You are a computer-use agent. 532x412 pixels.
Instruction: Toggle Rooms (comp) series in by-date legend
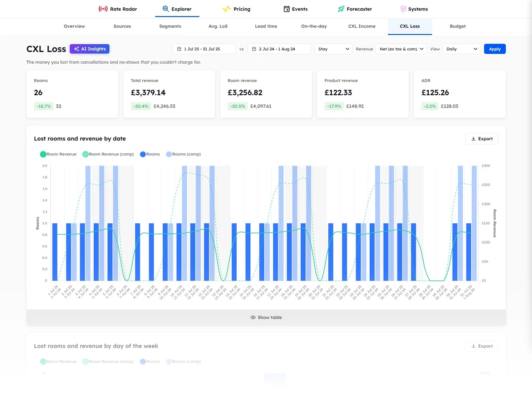tap(183, 154)
